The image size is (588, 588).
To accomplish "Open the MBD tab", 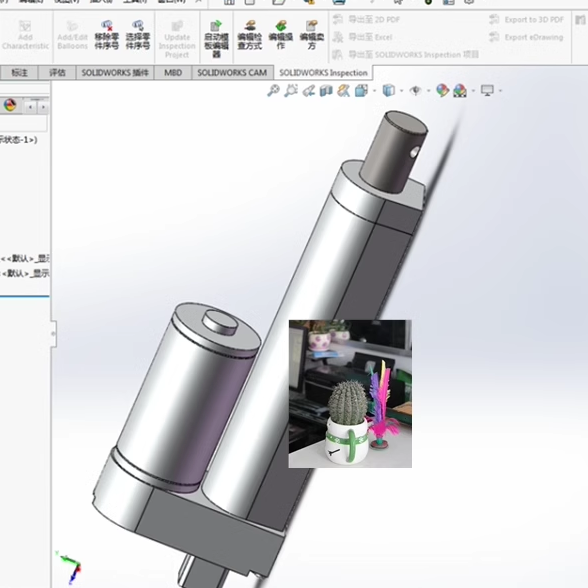I will 173,73.
